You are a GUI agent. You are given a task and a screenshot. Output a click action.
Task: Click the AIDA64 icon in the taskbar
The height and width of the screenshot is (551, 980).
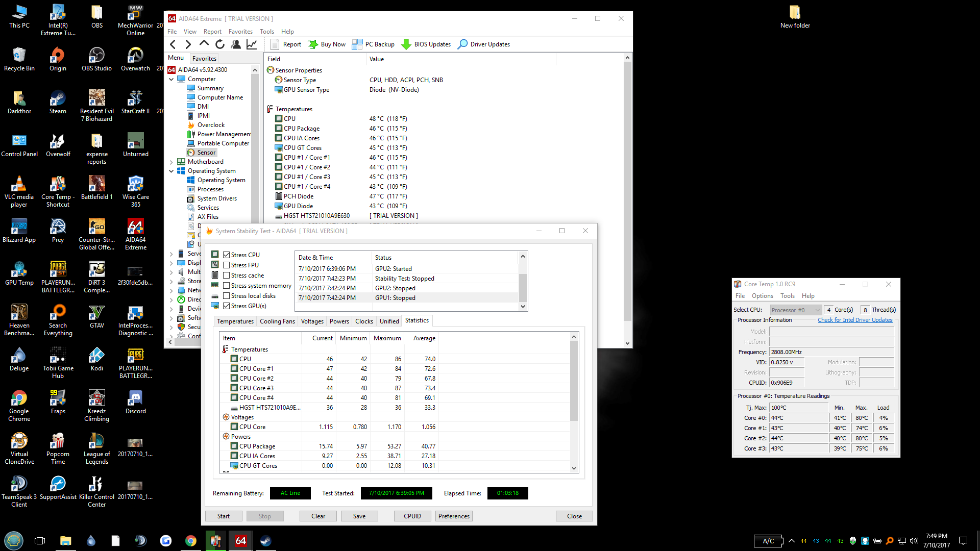[240, 541]
